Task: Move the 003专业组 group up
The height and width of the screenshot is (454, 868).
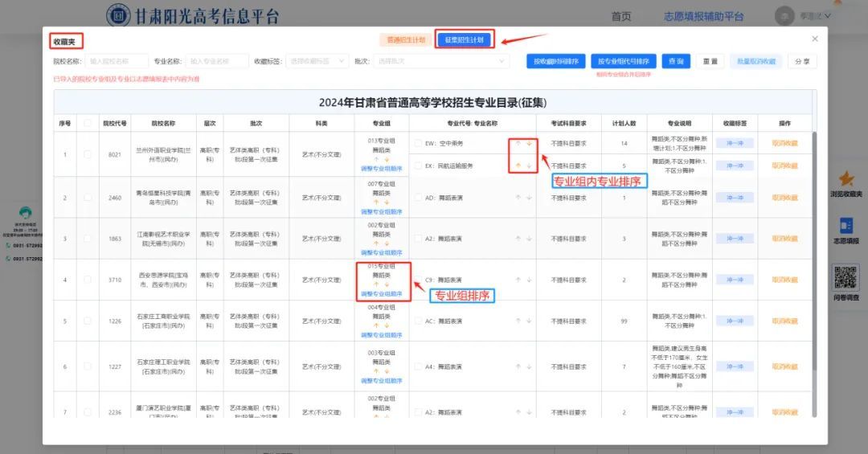Action: point(376,371)
